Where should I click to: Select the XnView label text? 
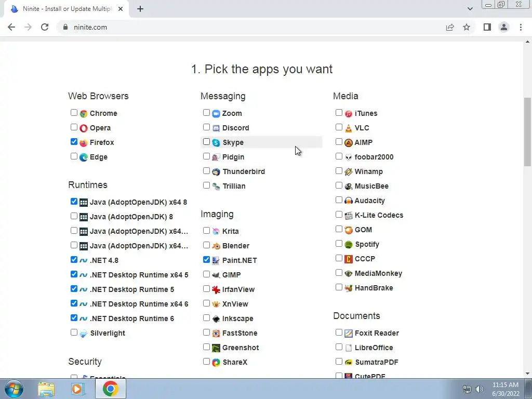pyautogui.click(x=235, y=304)
